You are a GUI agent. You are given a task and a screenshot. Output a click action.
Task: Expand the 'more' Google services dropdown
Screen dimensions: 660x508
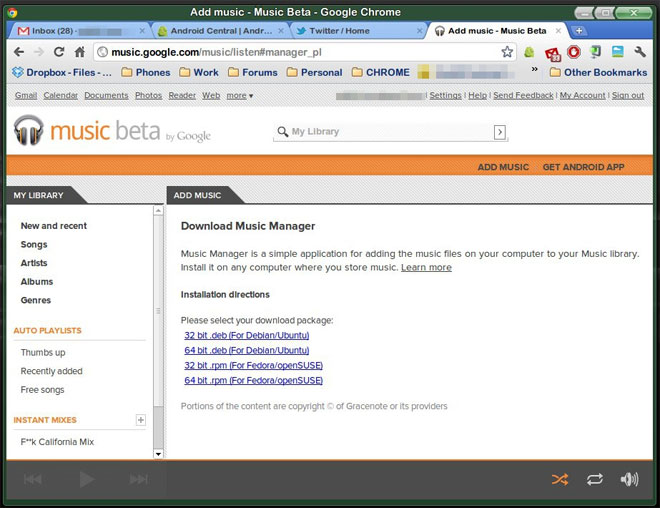point(240,96)
